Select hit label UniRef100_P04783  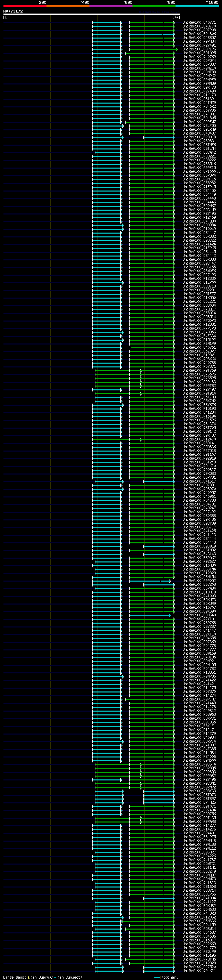tap(199, 500)
